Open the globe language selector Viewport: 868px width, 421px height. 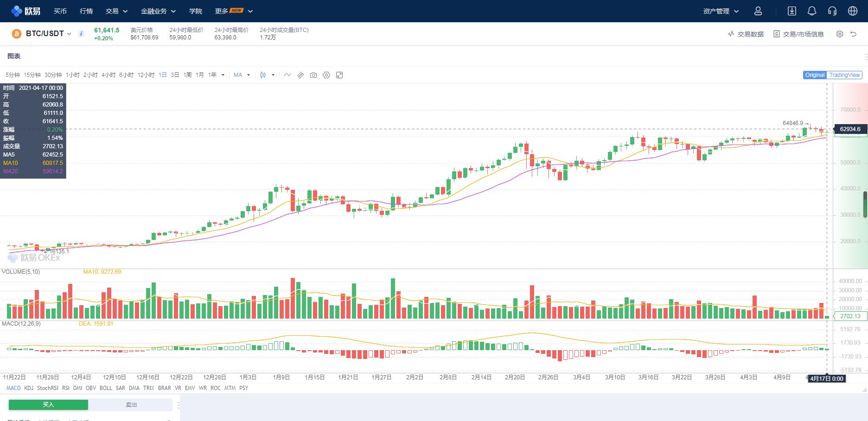click(853, 11)
